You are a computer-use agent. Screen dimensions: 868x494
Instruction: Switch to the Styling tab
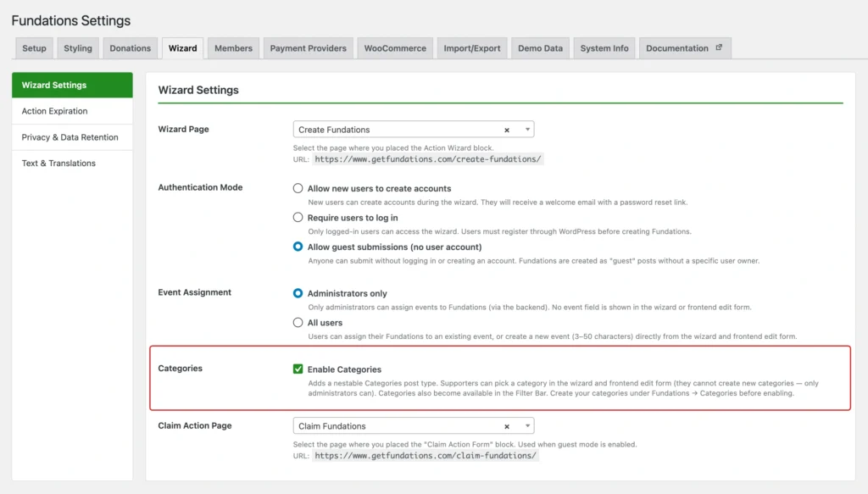pyautogui.click(x=77, y=48)
